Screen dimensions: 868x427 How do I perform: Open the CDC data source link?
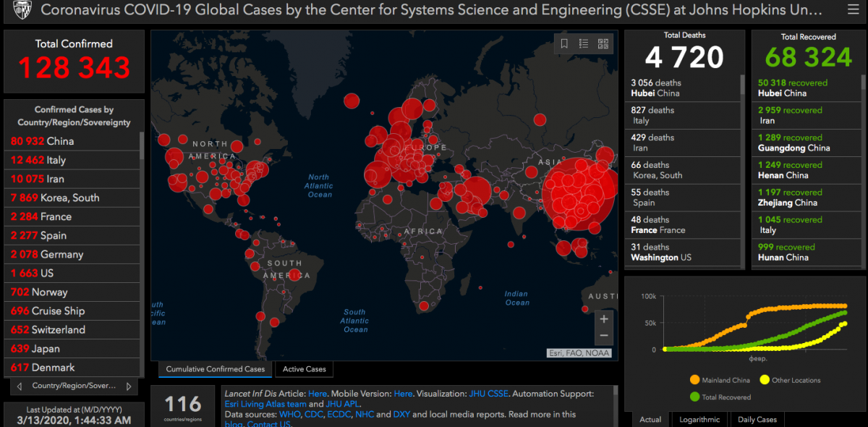click(x=315, y=415)
